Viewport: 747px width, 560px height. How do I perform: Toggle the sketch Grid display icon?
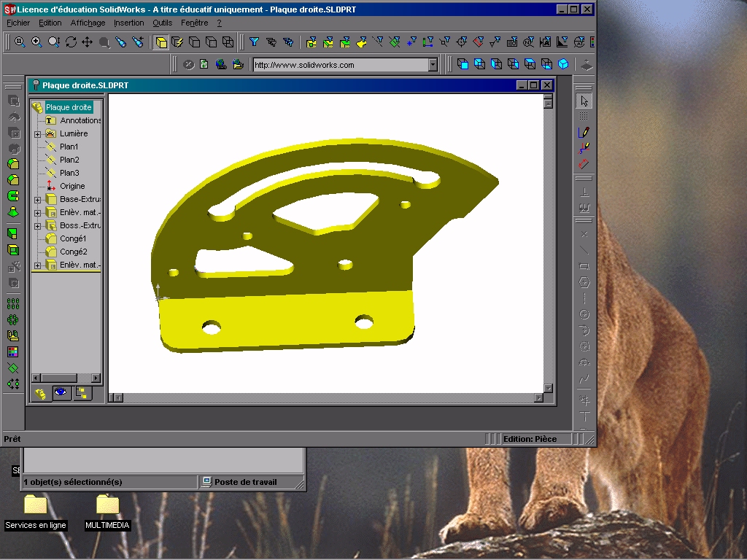click(584, 117)
